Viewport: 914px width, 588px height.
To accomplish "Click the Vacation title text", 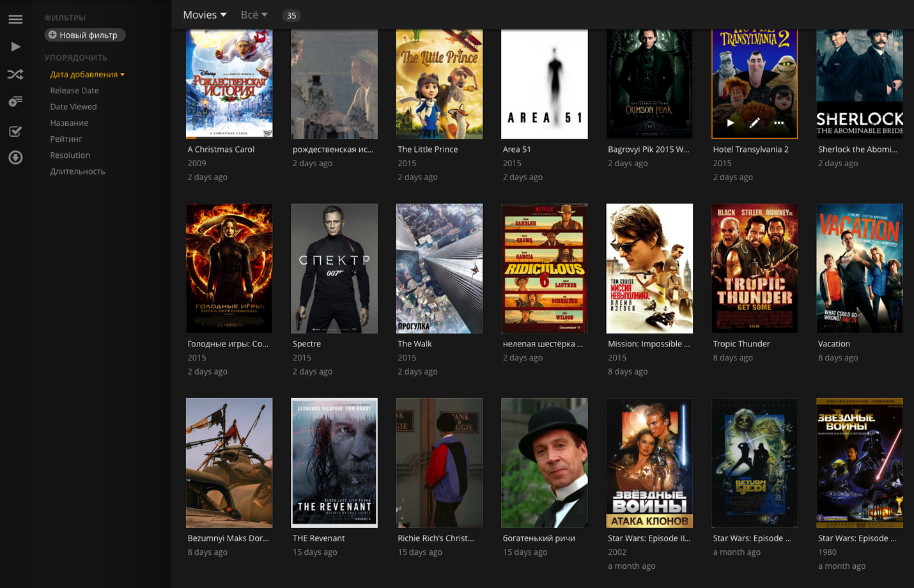I will 833,344.
